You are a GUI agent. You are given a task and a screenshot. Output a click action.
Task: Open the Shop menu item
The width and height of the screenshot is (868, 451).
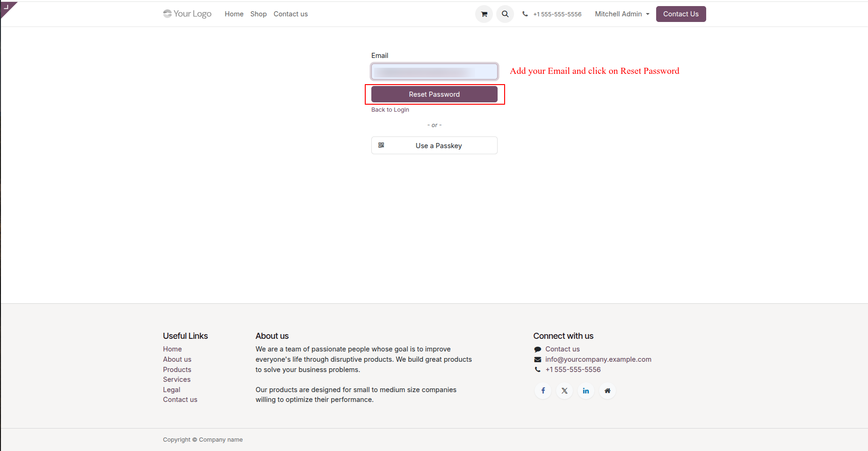(x=258, y=14)
